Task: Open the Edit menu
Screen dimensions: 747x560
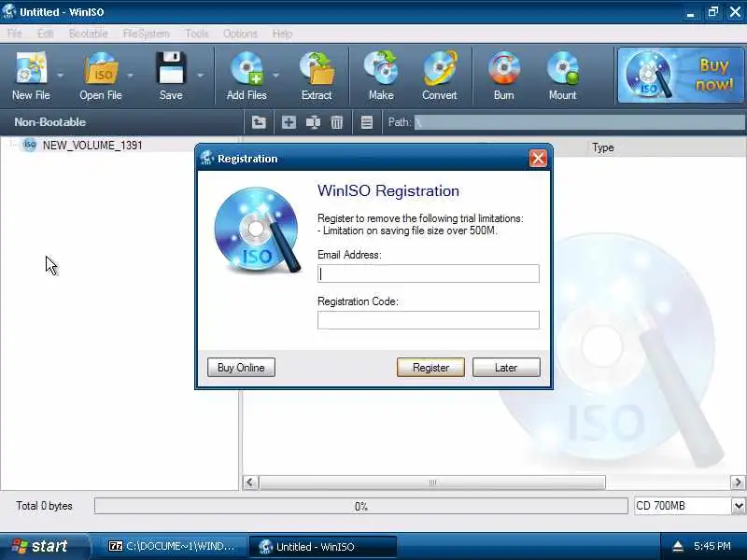Action: point(45,34)
